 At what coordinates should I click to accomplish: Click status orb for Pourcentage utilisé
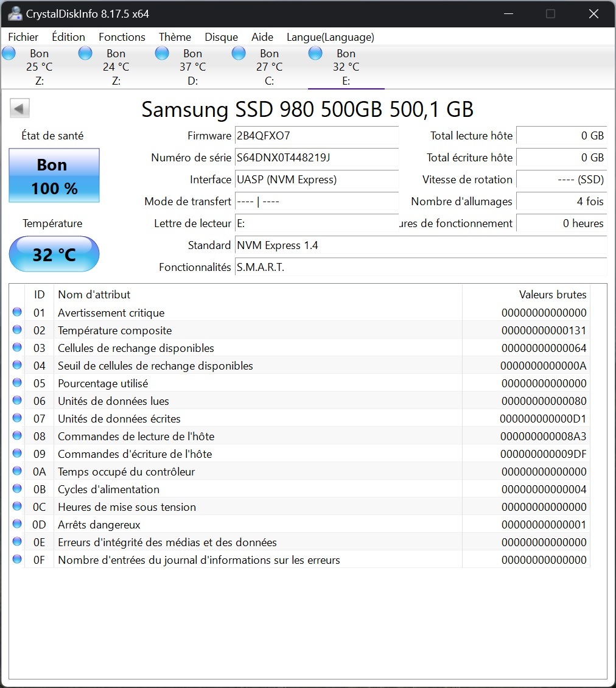17,383
